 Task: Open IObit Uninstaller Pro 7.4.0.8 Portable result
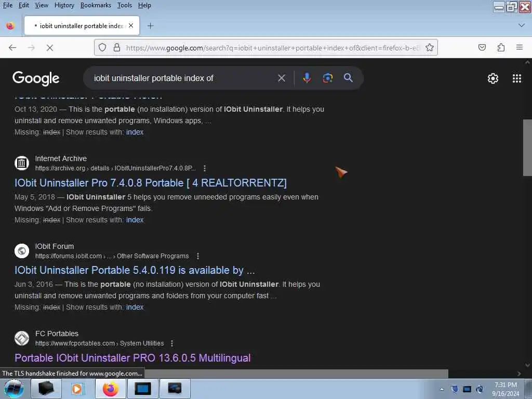click(151, 183)
